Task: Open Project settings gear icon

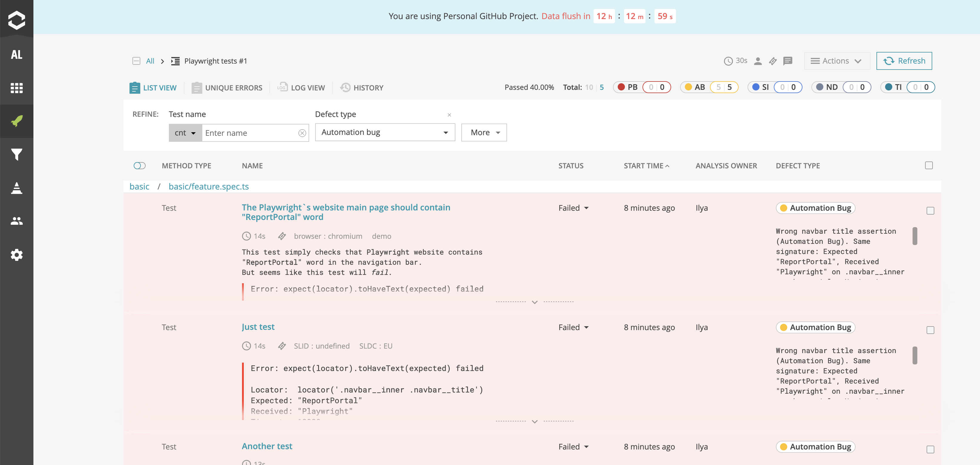Action: (x=16, y=255)
